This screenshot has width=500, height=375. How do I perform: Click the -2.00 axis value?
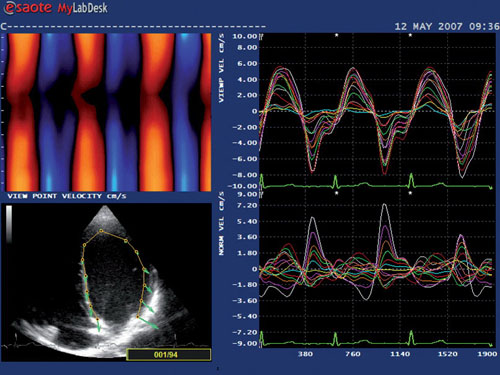245,127
